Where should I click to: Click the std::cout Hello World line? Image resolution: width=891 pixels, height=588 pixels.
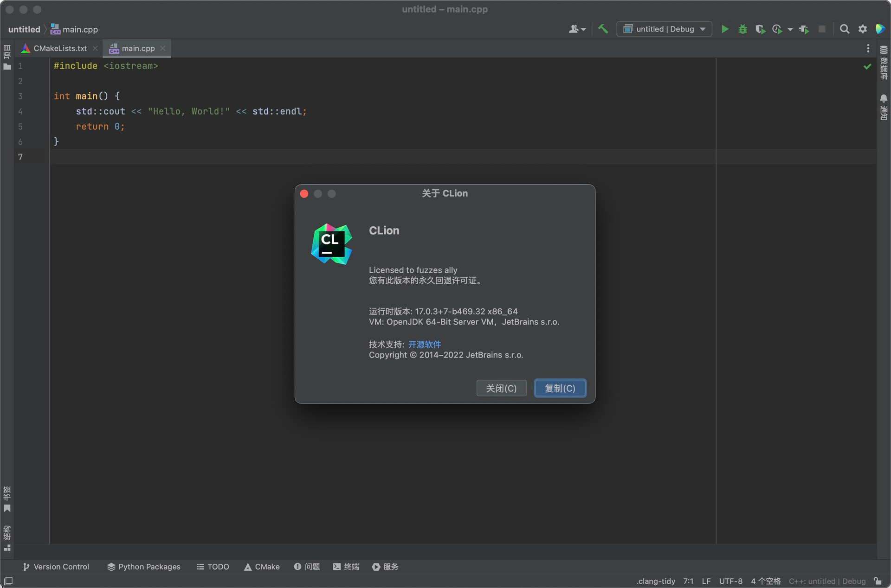point(191,111)
